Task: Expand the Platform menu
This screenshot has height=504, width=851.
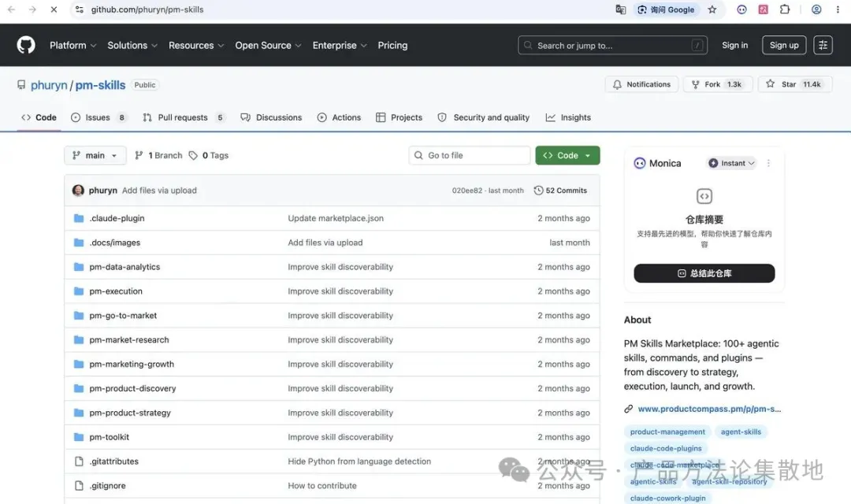Action: (72, 46)
